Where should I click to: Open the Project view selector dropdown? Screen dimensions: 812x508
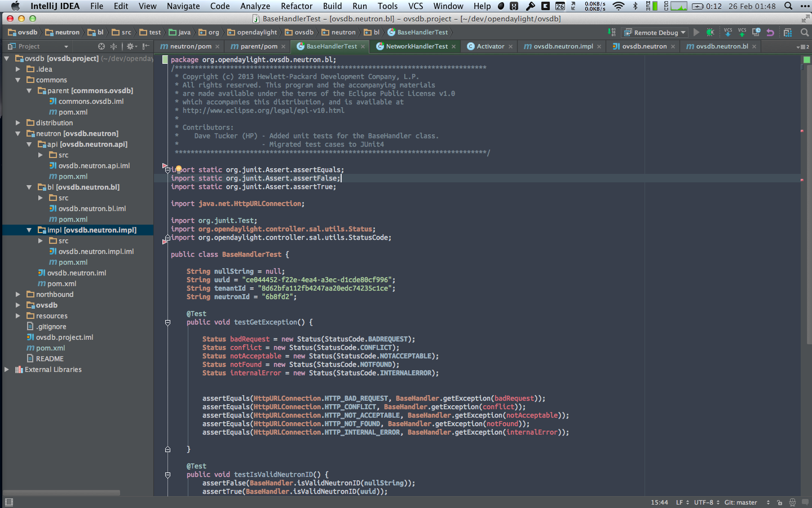tap(38, 46)
